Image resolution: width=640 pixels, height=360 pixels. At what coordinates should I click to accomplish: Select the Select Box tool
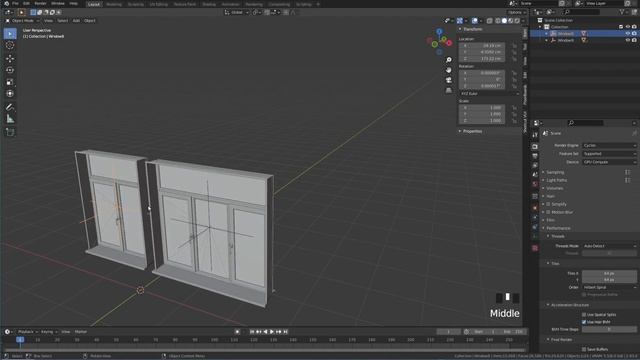(x=10, y=34)
